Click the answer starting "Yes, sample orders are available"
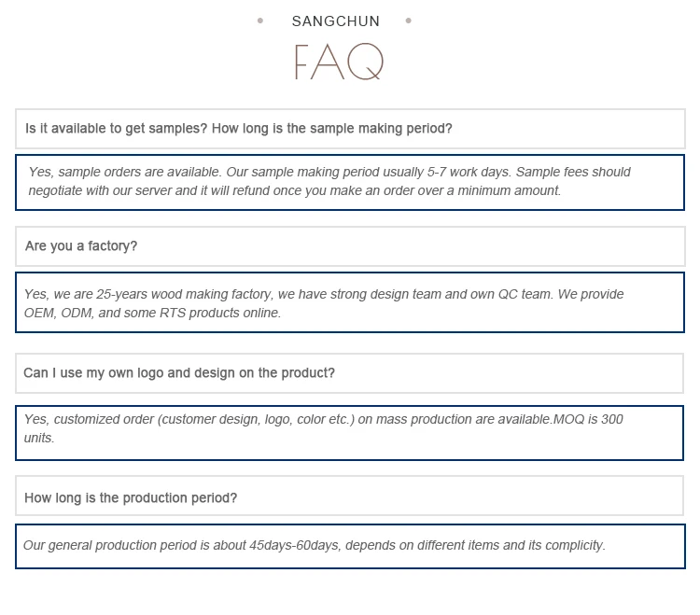The width and height of the screenshot is (700, 615). tap(125, 172)
